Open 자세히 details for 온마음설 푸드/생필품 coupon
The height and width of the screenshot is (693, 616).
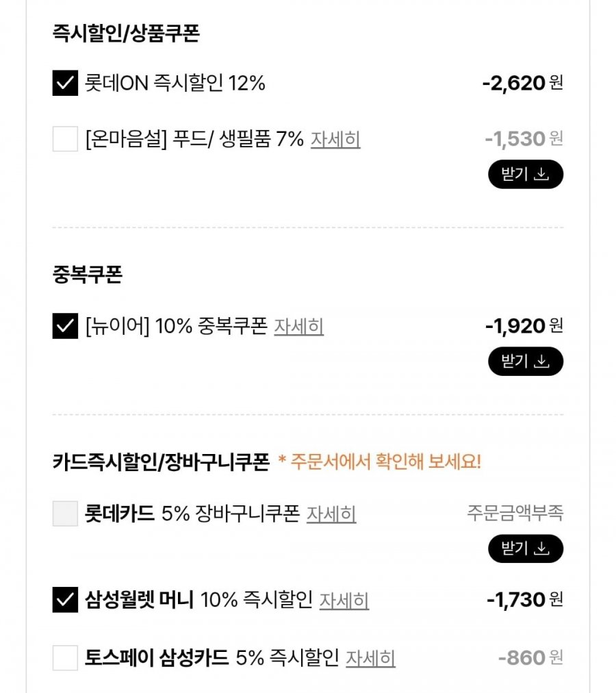coord(335,140)
